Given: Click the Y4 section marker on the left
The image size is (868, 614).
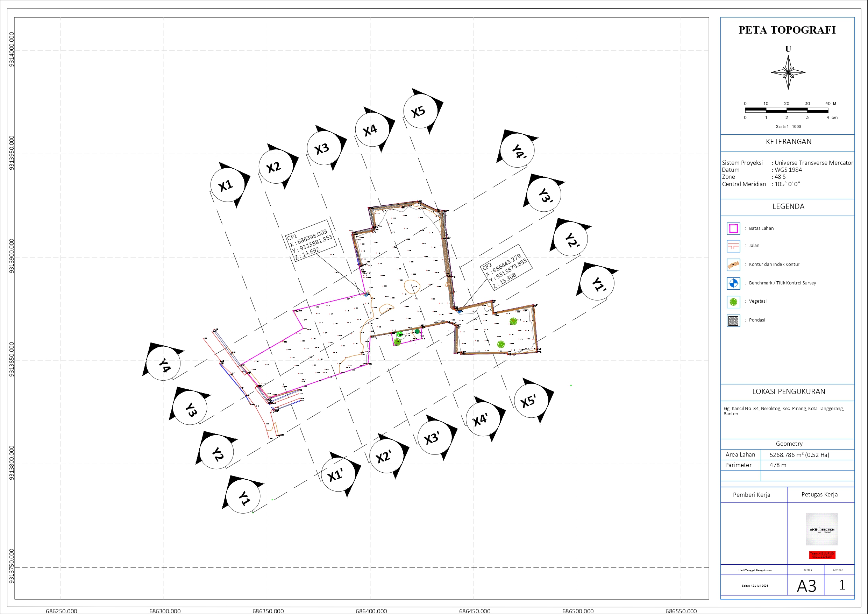Looking at the screenshot, I should click(x=163, y=363).
